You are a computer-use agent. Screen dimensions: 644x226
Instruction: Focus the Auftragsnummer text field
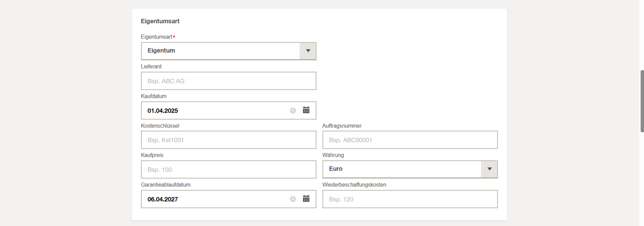410,140
